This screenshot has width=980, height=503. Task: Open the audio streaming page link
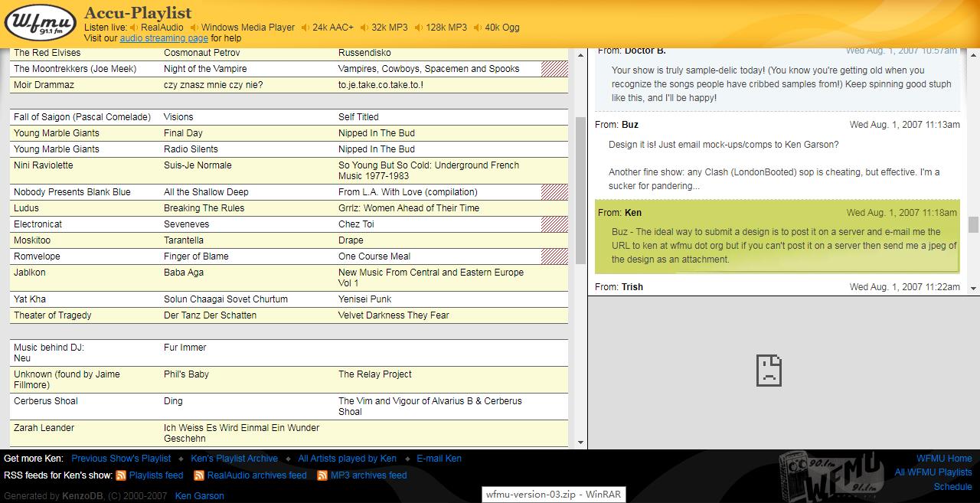164,38
